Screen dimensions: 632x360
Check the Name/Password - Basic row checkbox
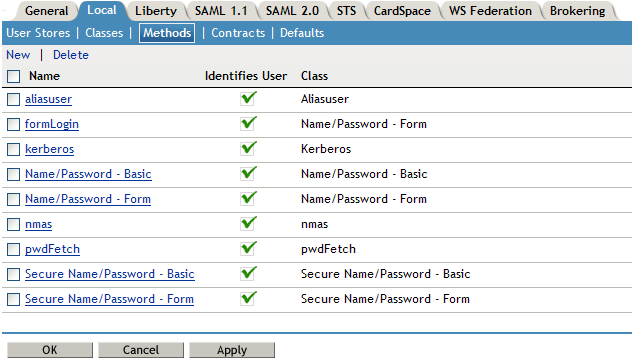tap(13, 174)
